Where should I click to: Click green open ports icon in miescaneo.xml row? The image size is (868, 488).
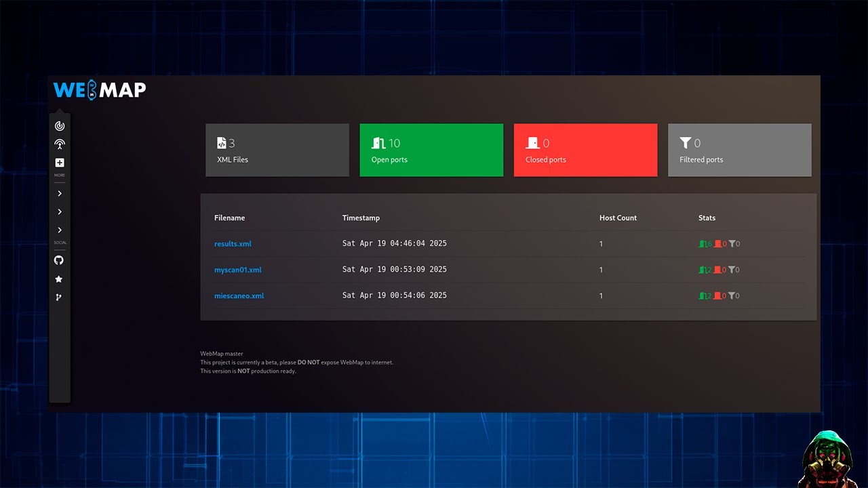point(702,296)
